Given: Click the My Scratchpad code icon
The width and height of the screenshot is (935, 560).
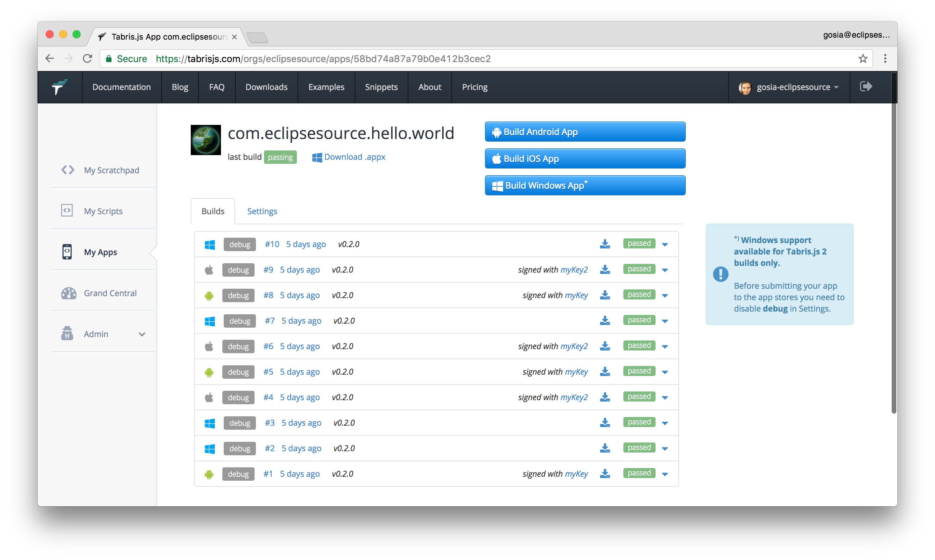Looking at the screenshot, I should pos(68,170).
